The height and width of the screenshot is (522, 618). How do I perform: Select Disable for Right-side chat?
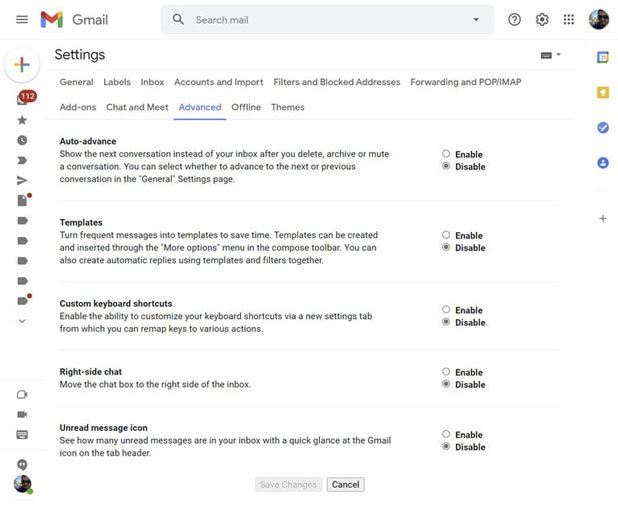(x=446, y=384)
